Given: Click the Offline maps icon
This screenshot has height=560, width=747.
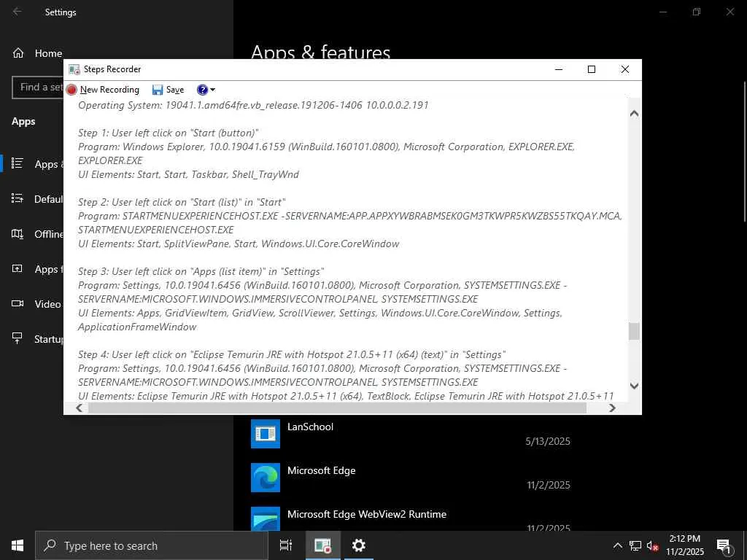Looking at the screenshot, I should pos(18,234).
